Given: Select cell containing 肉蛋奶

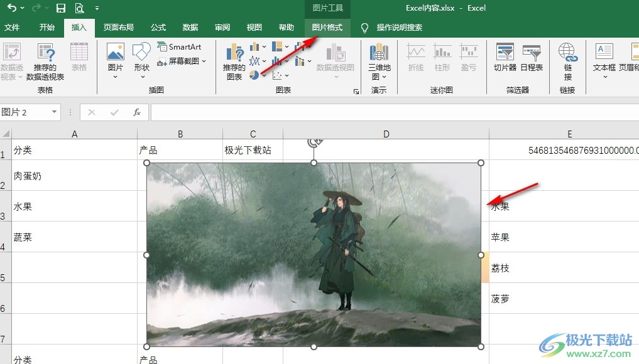Looking at the screenshot, I should tap(75, 176).
